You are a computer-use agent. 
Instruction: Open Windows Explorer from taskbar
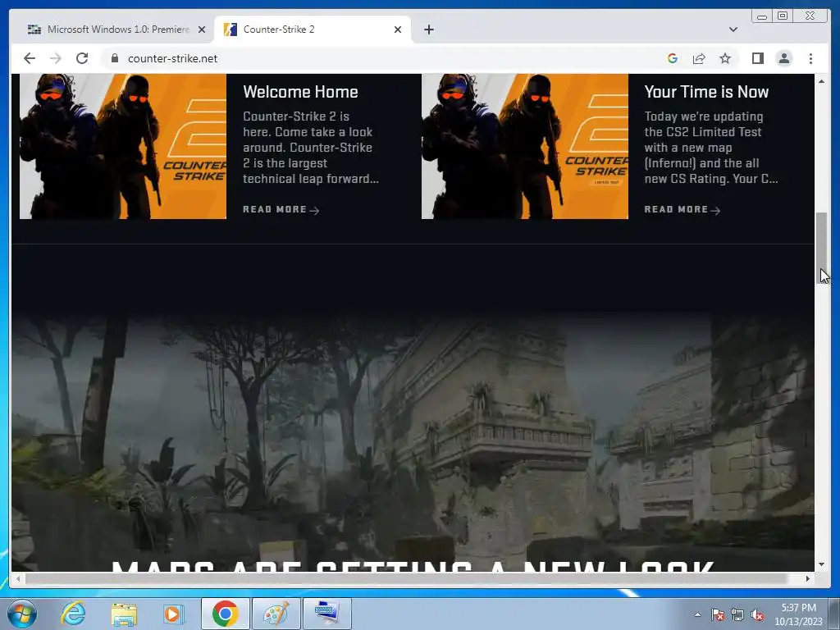pos(124,614)
